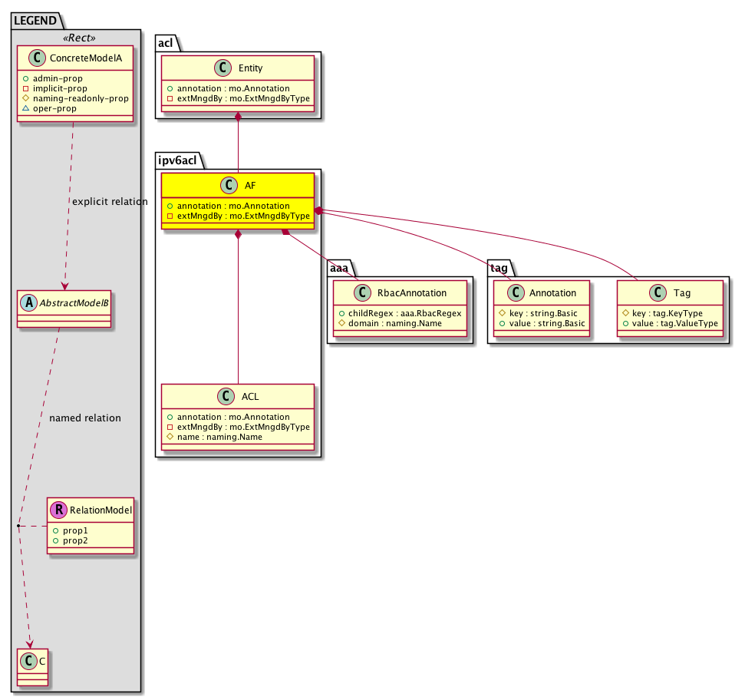This screenshot has width=745, height=700.
Task: Click the C icon in the yellow AF class
Action: coord(228,186)
